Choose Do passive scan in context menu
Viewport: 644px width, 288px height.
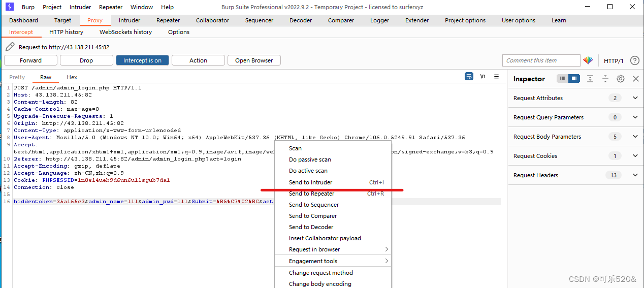click(x=333, y=159)
